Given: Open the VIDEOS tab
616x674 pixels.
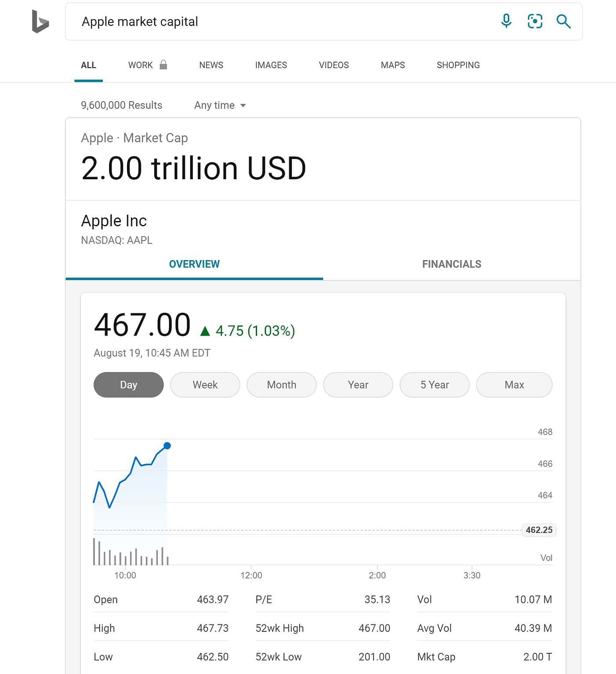Looking at the screenshot, I should (333, 65).
